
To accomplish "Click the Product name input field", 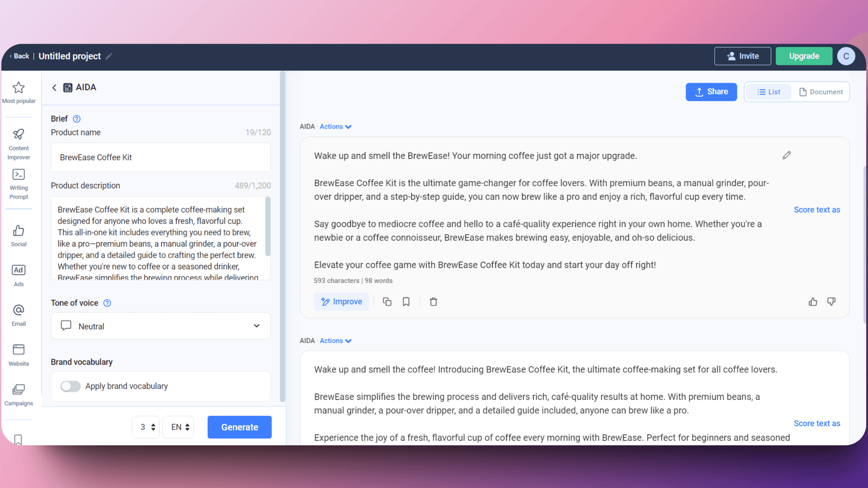I will [x=160, y=157].
